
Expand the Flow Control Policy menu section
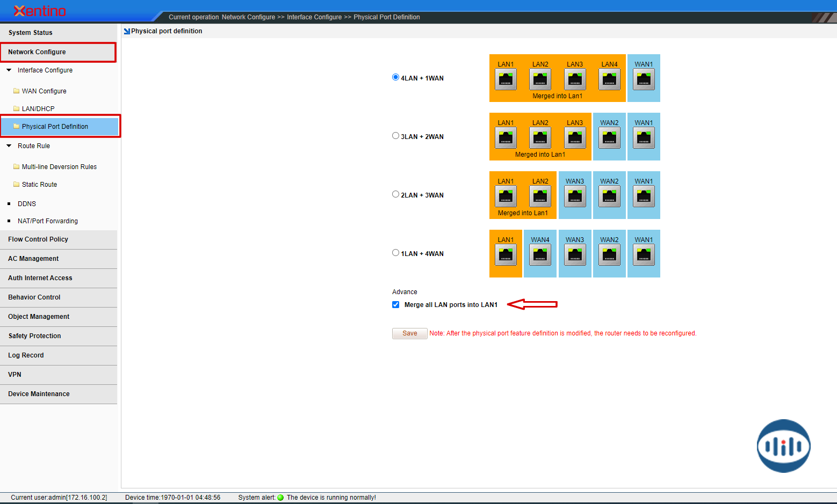click(38, 239)
